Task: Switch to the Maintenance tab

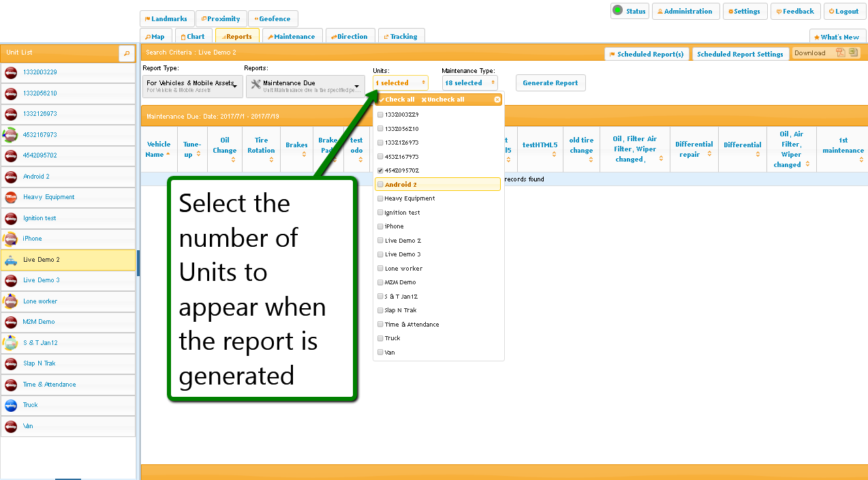Action: point(291,37)
